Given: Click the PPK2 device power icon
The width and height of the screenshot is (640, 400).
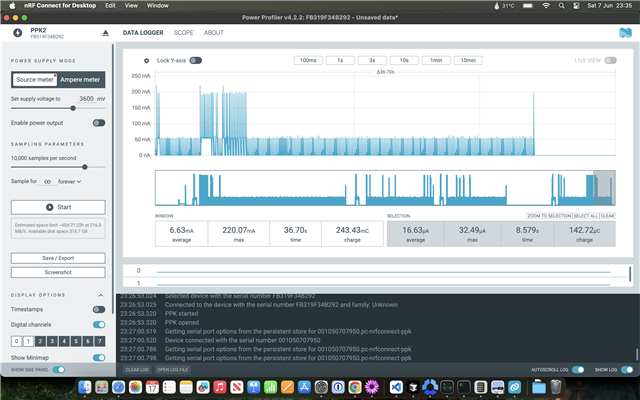Looking at the screenshot, I should (x=18, y=33).
